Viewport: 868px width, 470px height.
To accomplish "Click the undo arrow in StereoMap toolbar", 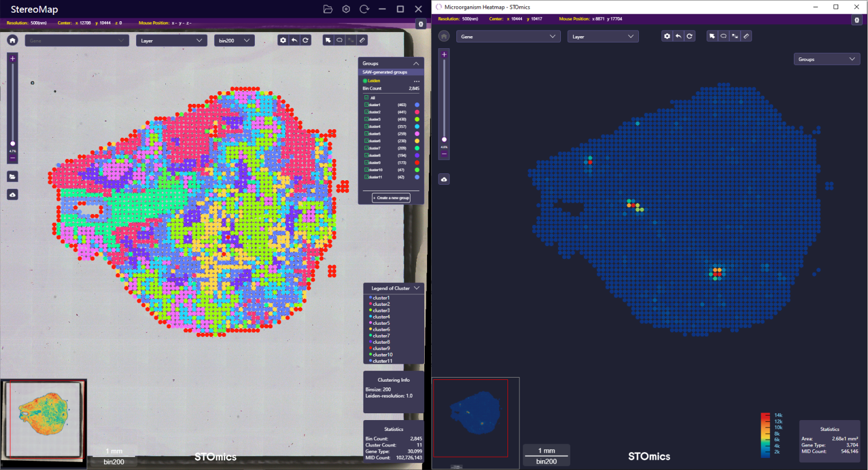I will [x=294, y=40].
